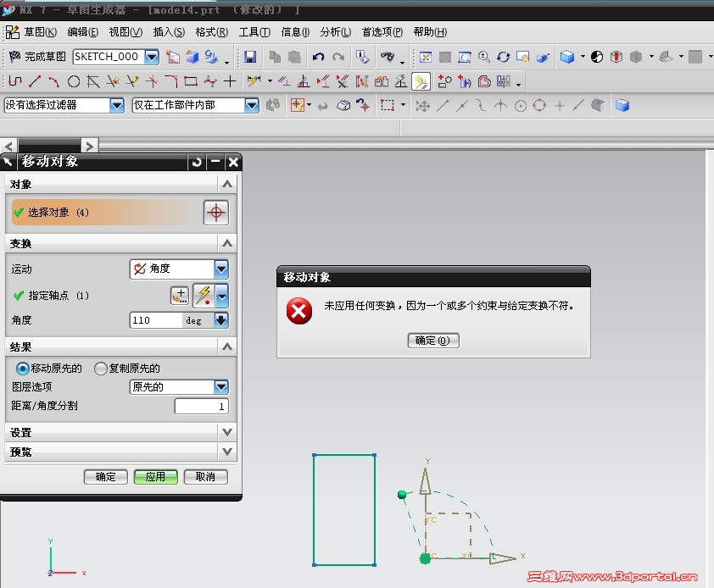The width and height of the screenshot is (714, 588).
Task: Select the Point (plus) sketch tool
Action: coord(230,81)
